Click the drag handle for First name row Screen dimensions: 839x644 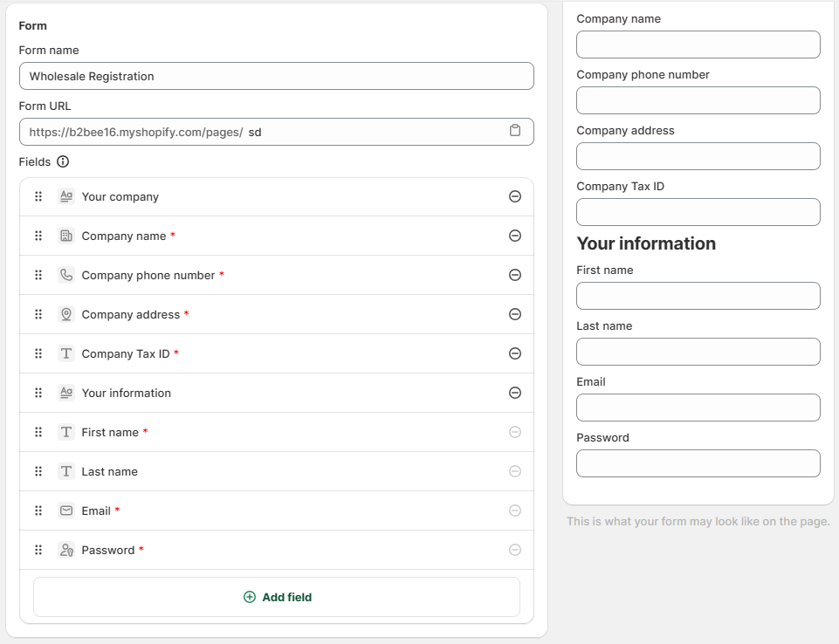pyautogui.click(x=38, y=432)
